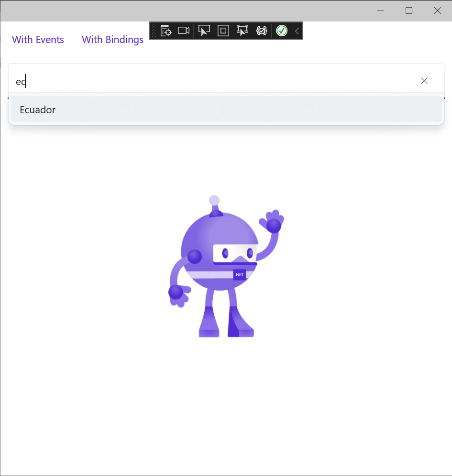
Task: Clear the search box with X
Action: (x=424, y=81)
